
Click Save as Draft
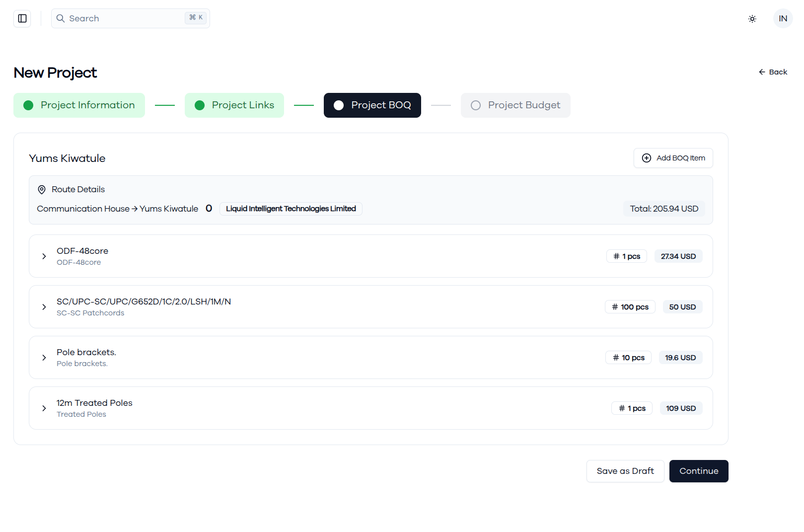[x=625, y=471]
